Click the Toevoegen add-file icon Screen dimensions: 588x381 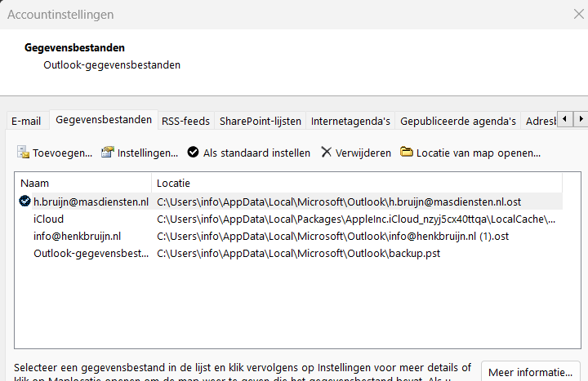point(23,153)
